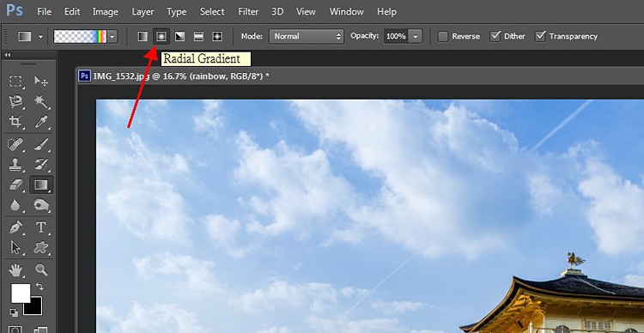Select the Pen tool
The width and height of the screenshot is (644, 333).
[15, 227]
